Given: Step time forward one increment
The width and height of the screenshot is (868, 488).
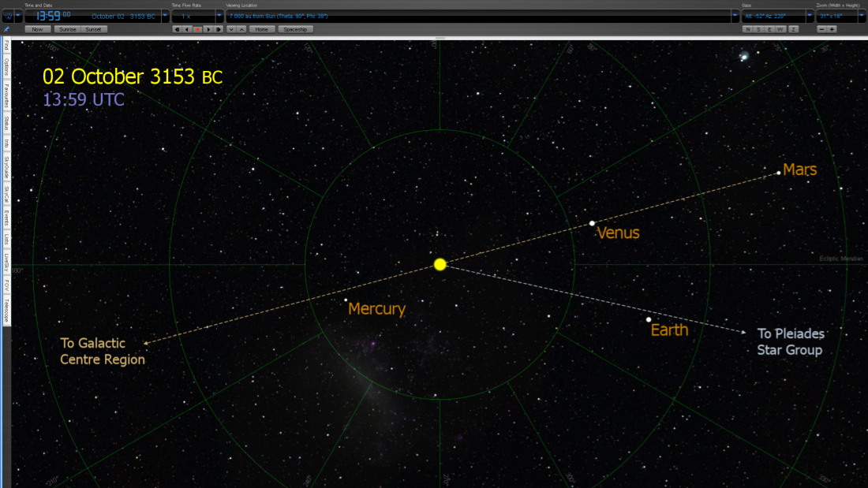Looking at the screenshot, I should [x=218, y=29].
